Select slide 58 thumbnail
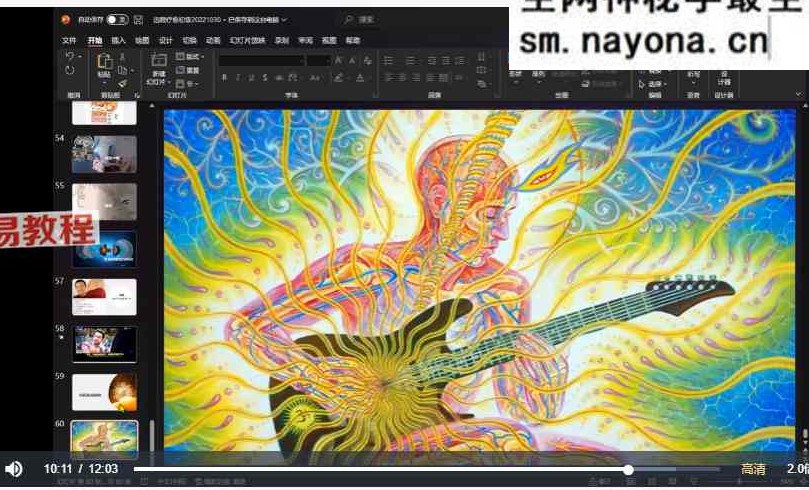Image resolution: width=809 pixels, height=490 pixels. (104, 345)
